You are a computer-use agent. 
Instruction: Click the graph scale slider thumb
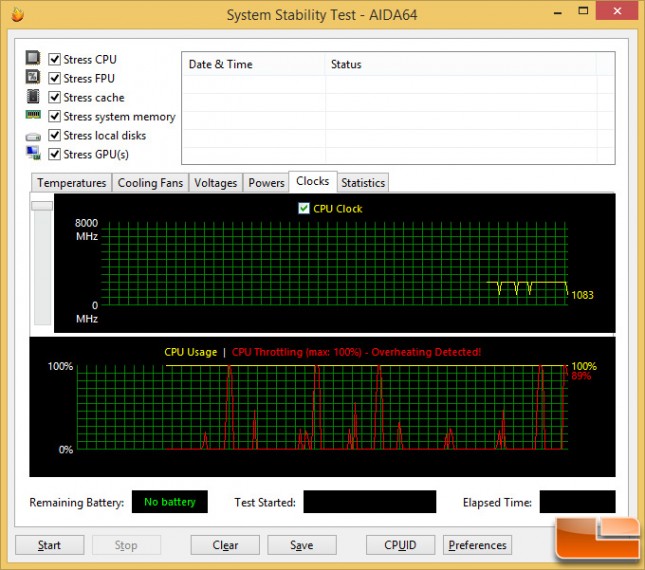(42, 206)
